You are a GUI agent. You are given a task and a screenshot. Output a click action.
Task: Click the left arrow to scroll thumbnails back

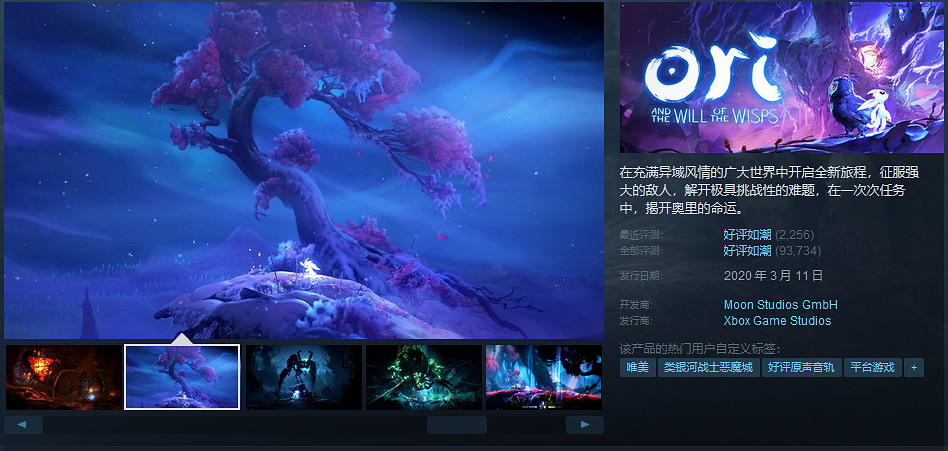[23, 425]
